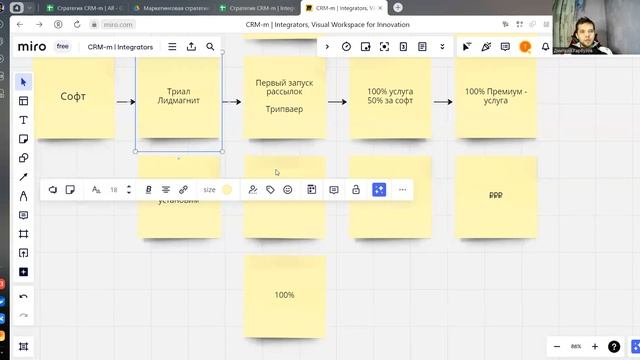
Task: Open the yellow sticky color swatch
Action: click(x=227, y=189)
